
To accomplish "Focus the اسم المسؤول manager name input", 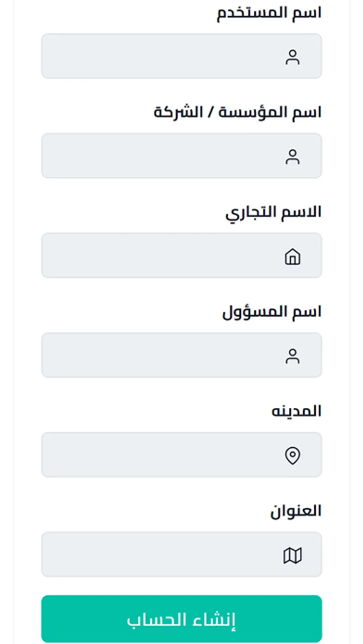I will click(161, 355).
